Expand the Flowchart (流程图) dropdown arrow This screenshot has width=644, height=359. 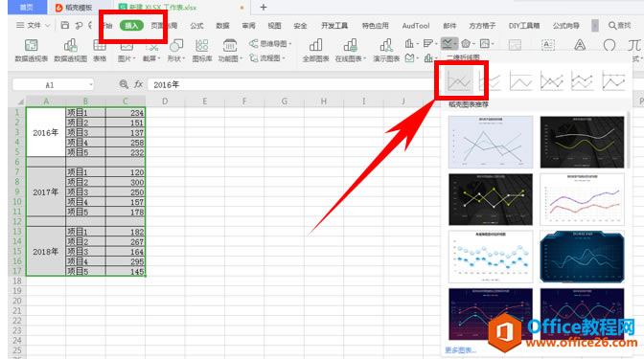coord(284,58)
